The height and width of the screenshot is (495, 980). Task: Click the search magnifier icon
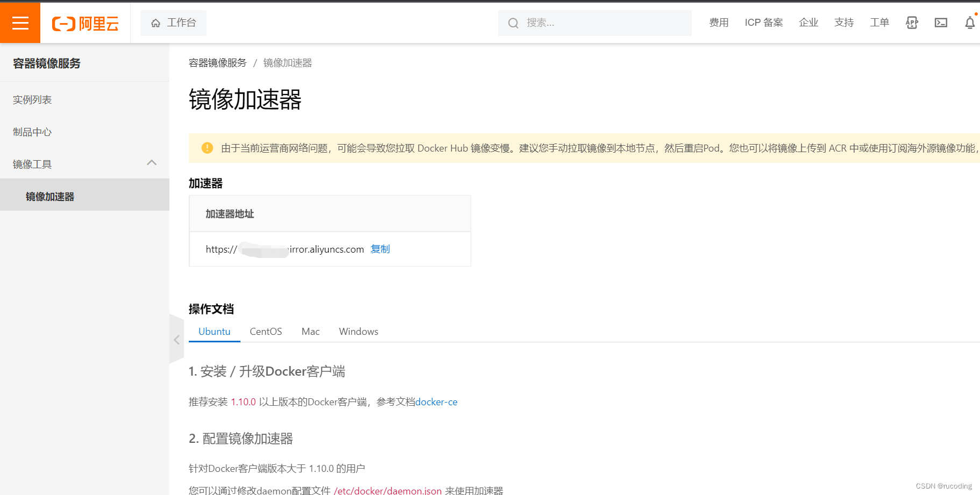click(513, 23)
